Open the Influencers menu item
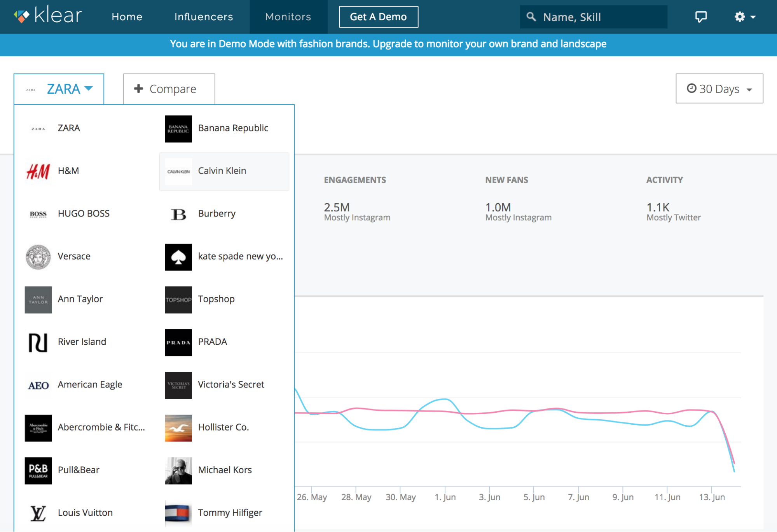The width and height of the screenshot is (777, 532). 204,17
